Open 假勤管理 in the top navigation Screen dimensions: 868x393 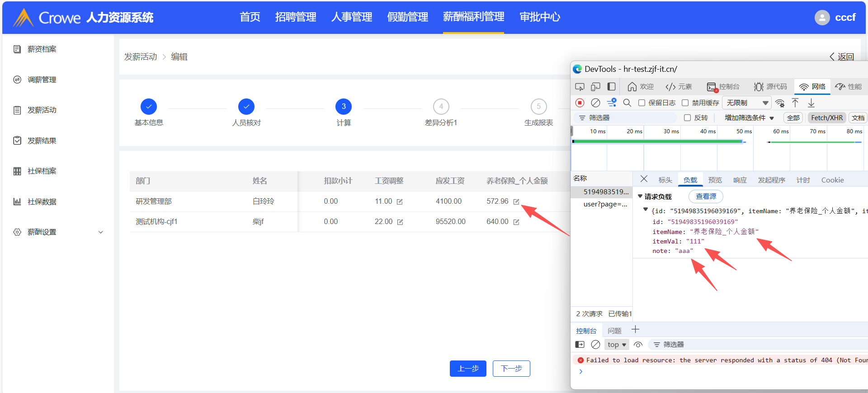(407, 17)
